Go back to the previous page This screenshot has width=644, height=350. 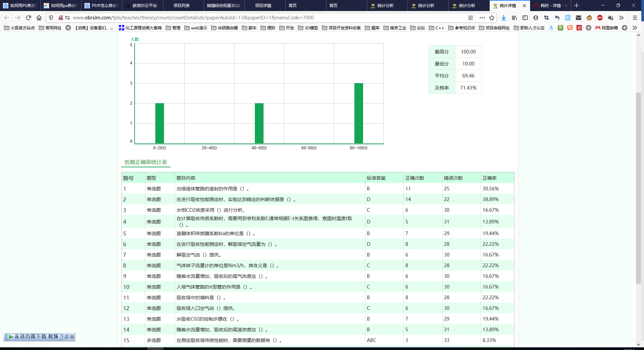[x=7, y=18]
